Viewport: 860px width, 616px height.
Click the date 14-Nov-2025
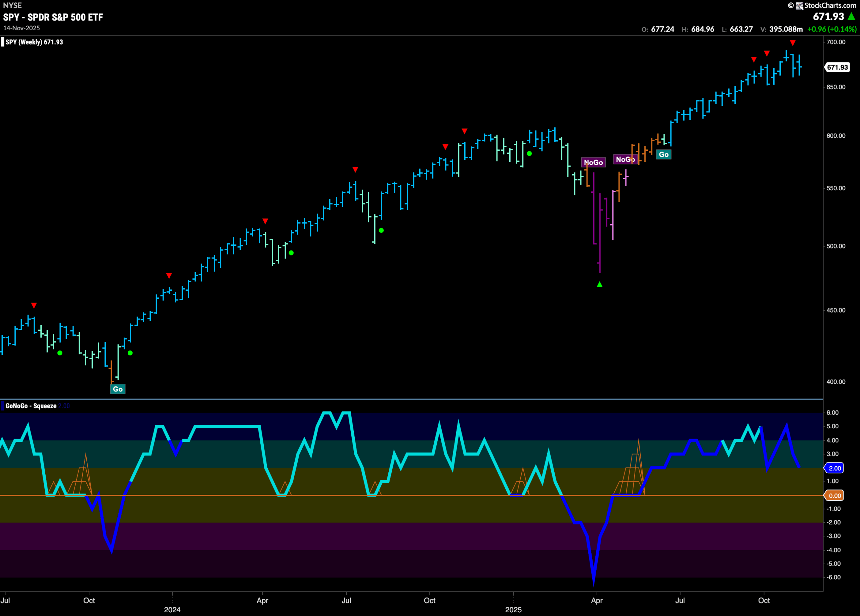click(x=21, y=28)
